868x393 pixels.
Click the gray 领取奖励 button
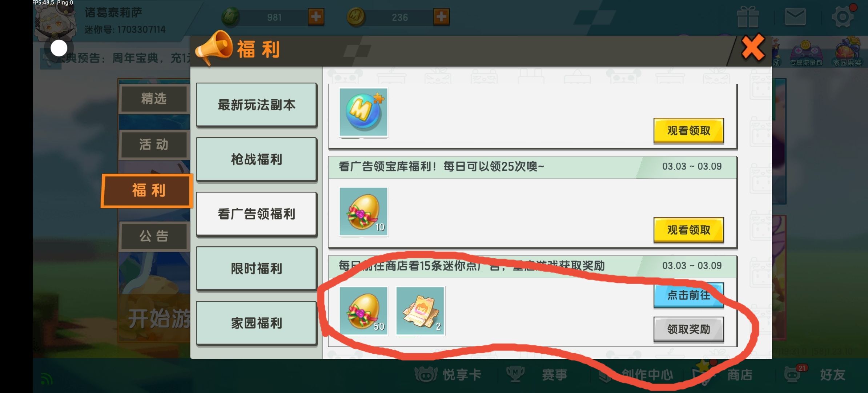pyautogui.click(x=689, y=329)
